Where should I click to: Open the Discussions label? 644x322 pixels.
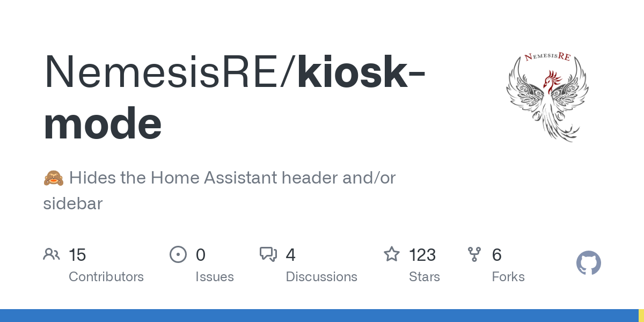click(321, 277)
